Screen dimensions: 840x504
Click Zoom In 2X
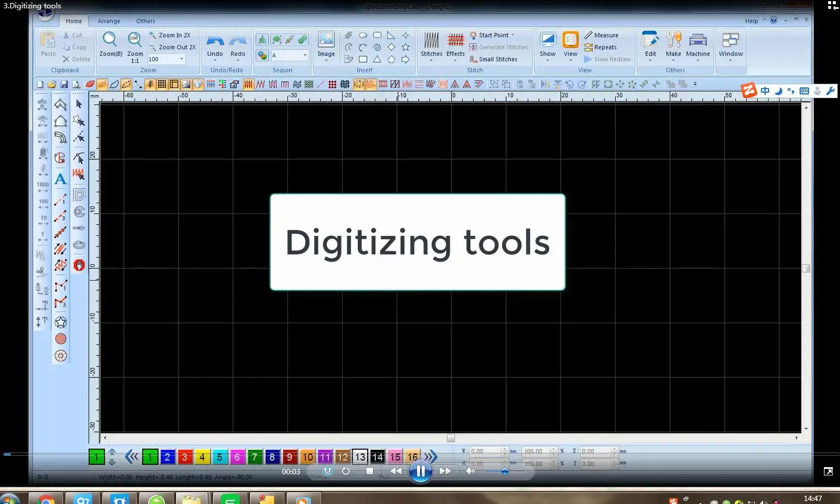coord(170,35)
